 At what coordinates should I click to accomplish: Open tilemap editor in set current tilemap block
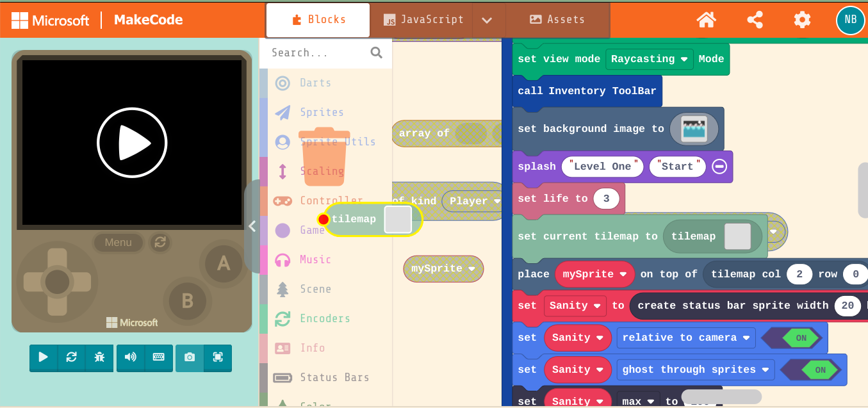(737, 236)
